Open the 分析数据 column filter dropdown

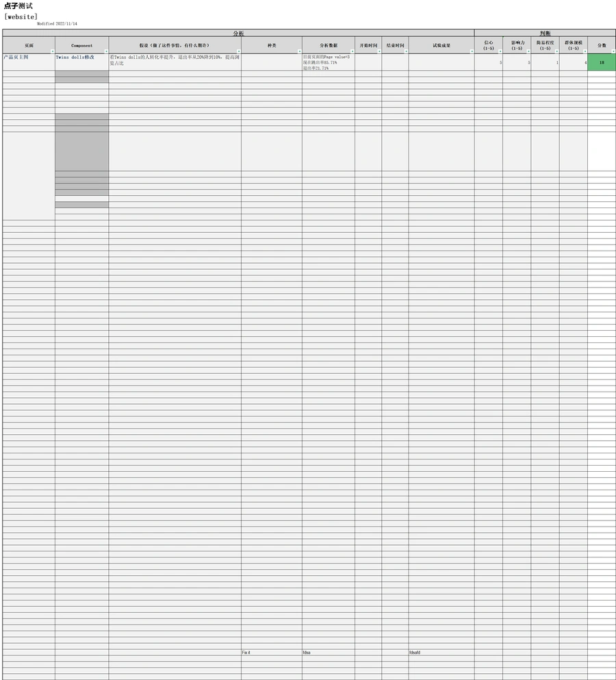352,51
